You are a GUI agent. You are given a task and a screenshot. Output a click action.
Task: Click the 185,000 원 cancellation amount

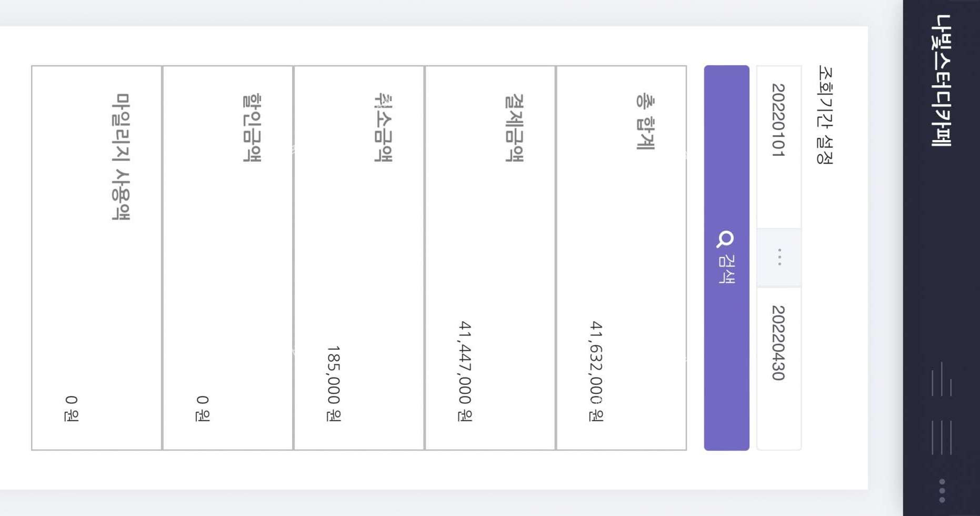click(334, 383)
